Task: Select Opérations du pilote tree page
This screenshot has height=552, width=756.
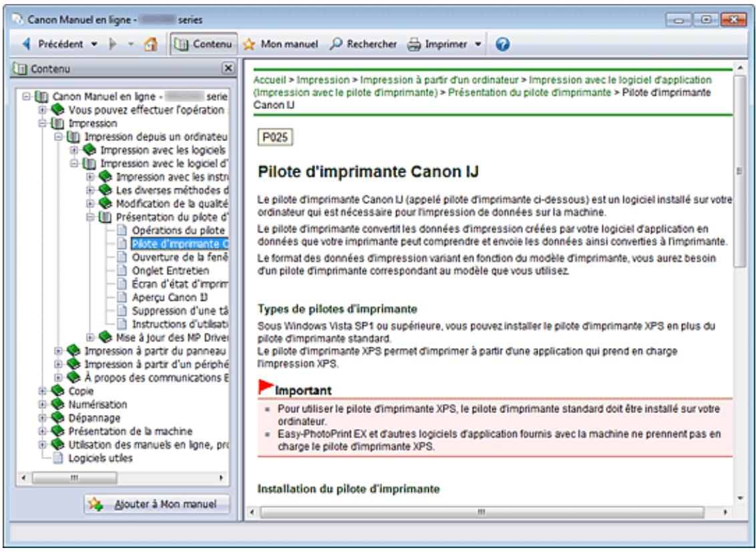Action: [178, 231]
